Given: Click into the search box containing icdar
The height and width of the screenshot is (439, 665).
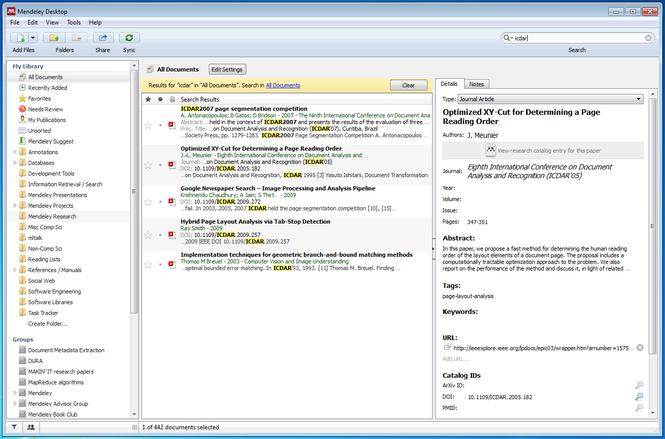Looking at the screenshot, I should point(577,38).
